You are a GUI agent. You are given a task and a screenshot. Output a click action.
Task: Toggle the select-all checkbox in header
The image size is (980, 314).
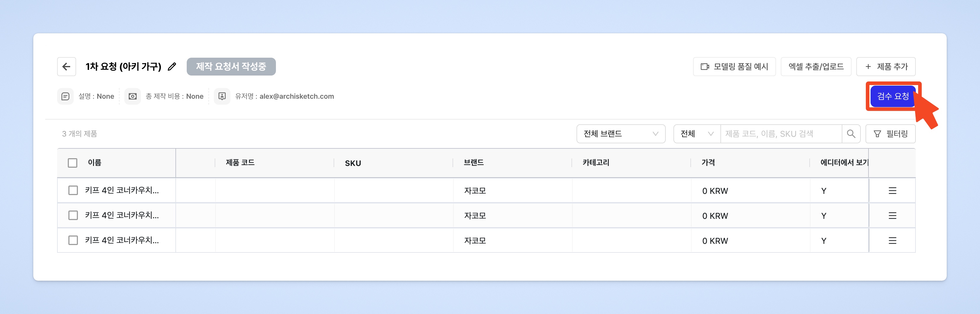point(72,163)
